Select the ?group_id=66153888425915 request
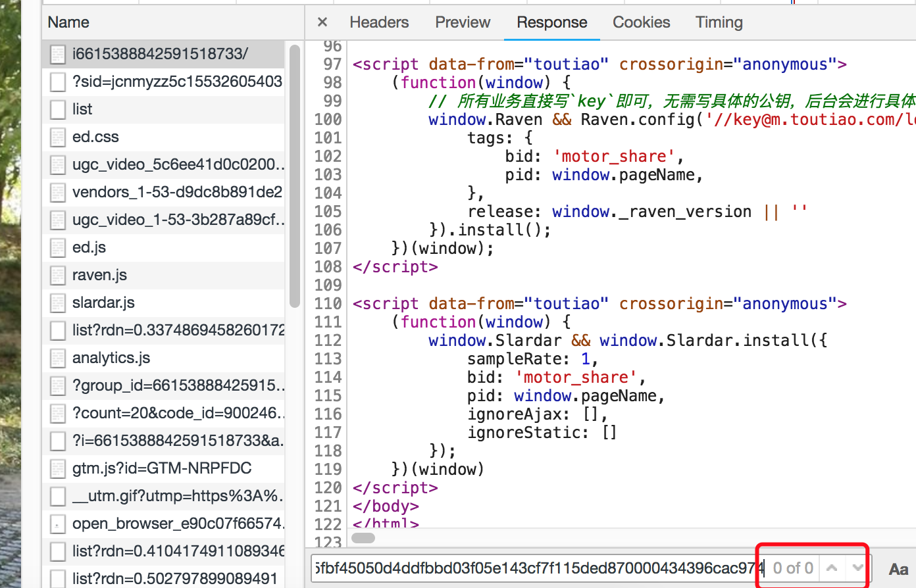Image resolution: width=916 pixels, height=588 pixels. tap(163, 385)
